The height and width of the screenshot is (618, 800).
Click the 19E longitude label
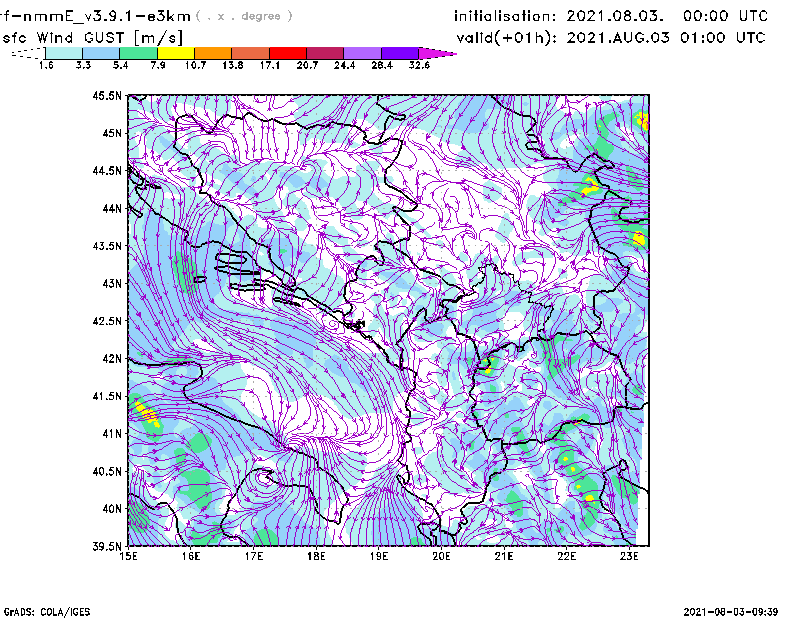click(x=379, y=556)
